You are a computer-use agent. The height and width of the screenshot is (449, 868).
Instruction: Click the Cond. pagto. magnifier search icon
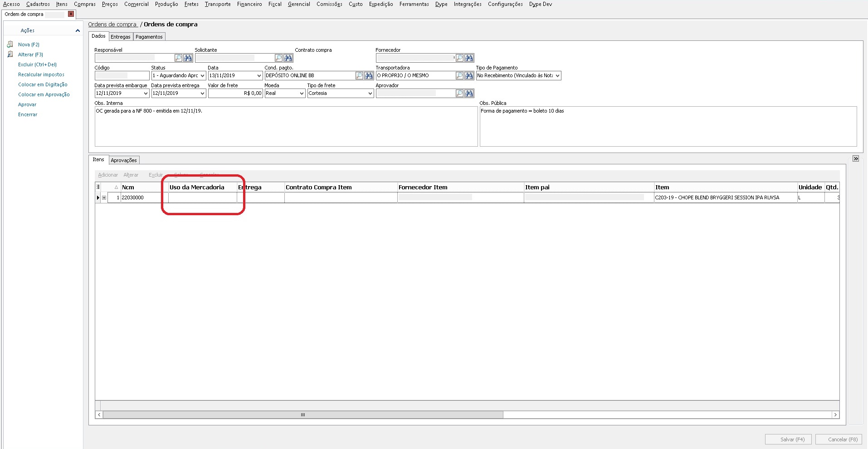pos(360,76)
